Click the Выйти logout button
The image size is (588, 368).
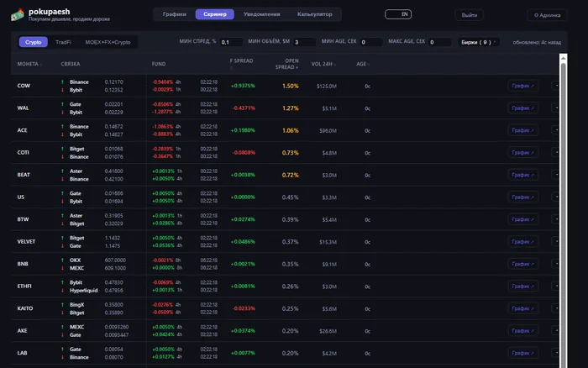(469, 15)
